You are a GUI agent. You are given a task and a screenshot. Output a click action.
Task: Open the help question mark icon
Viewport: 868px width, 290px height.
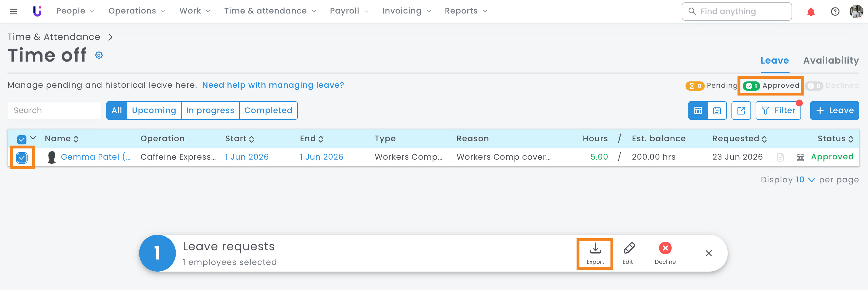point(835,12)
